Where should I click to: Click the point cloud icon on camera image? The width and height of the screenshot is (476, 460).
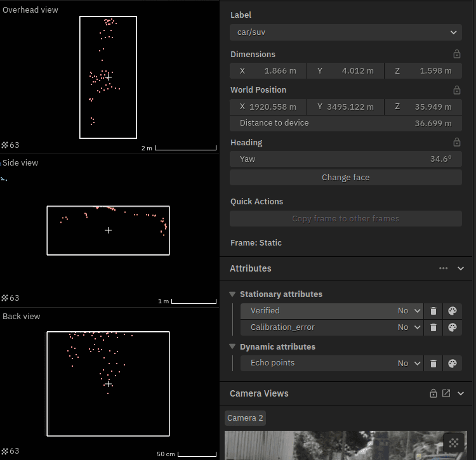click(453, 442)
